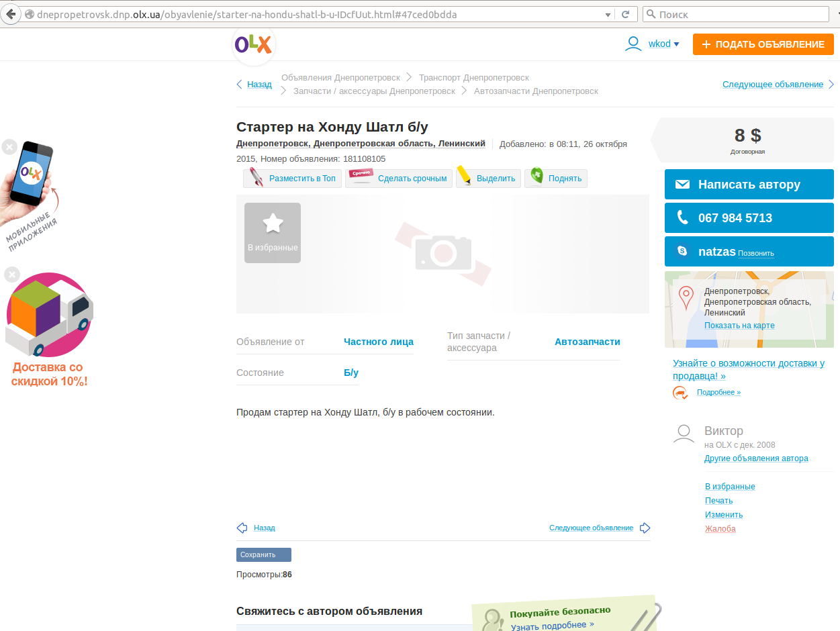Click 'Подать объявление' button
The image size is (840, 631).
coord(763,44)
